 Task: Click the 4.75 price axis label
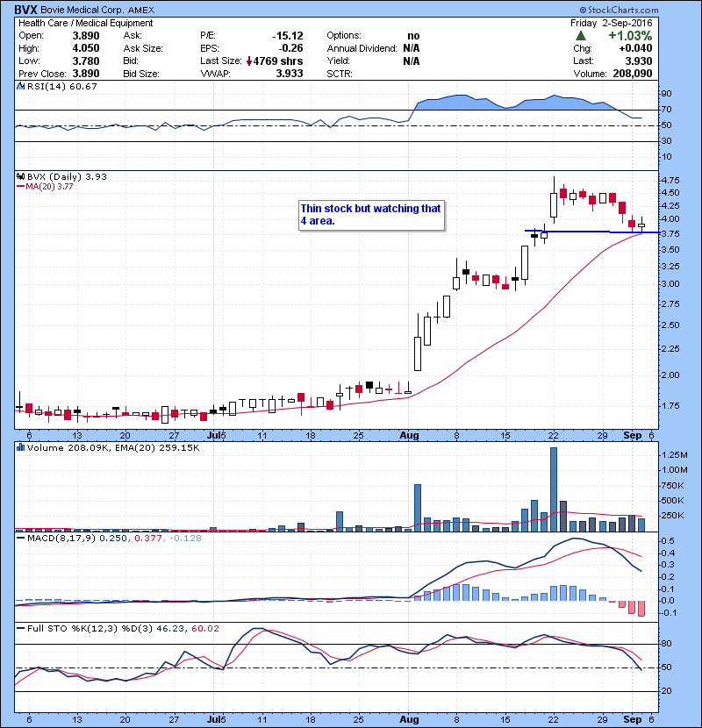pos(670,180)
